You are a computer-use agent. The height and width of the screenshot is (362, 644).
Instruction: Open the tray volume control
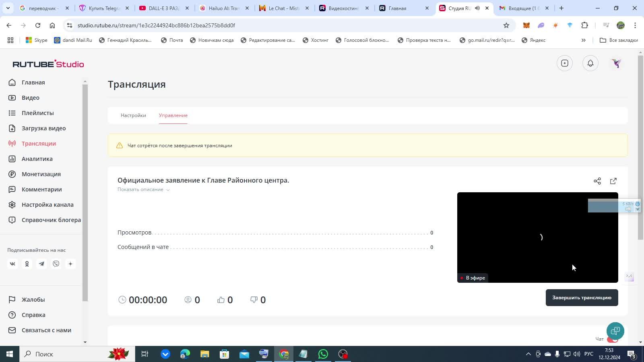tap(577, 354)
